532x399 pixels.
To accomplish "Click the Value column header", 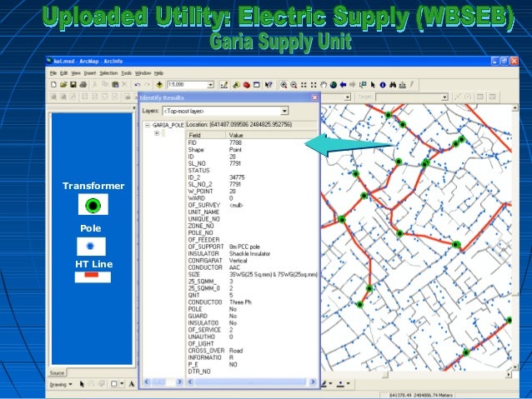I will click(x=271, y=135).
